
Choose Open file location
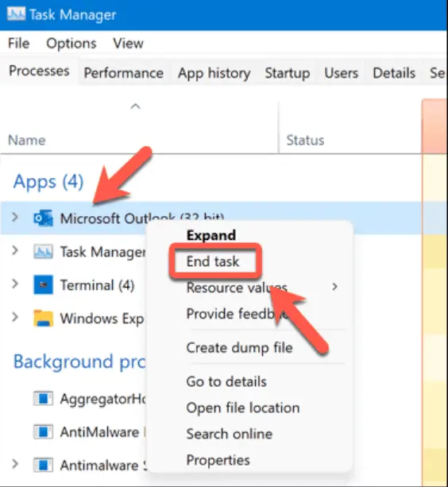tap(243, 408)
